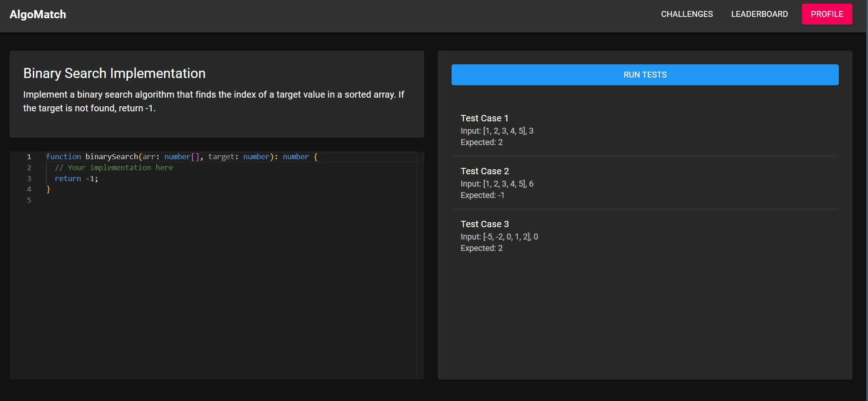The width and height of the screenshot is (868, 401).
Task: Click line number 5 in editor gutter
Action: pyautogui.click(x=29, y=200)
